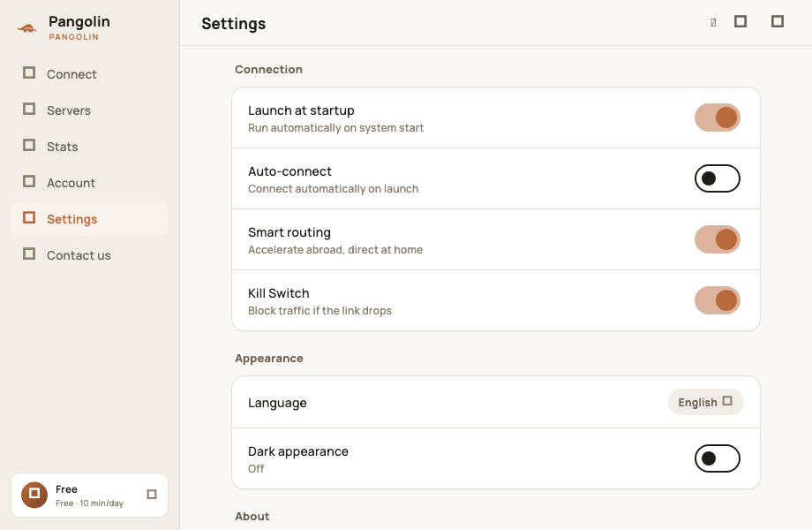Viewport: 812px width, 530px height.
Task: Go to the Servers page
Action: click(x=90, y=110)
